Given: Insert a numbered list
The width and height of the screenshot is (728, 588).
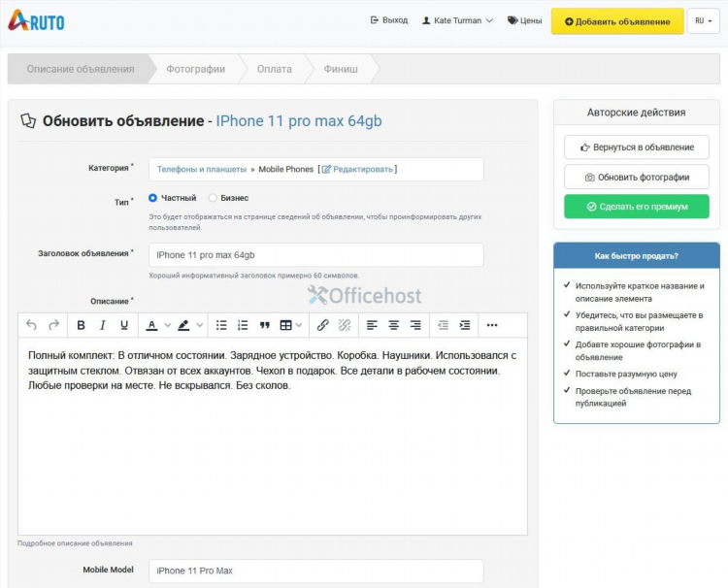Looking at the screenshot, I should 243,325.
